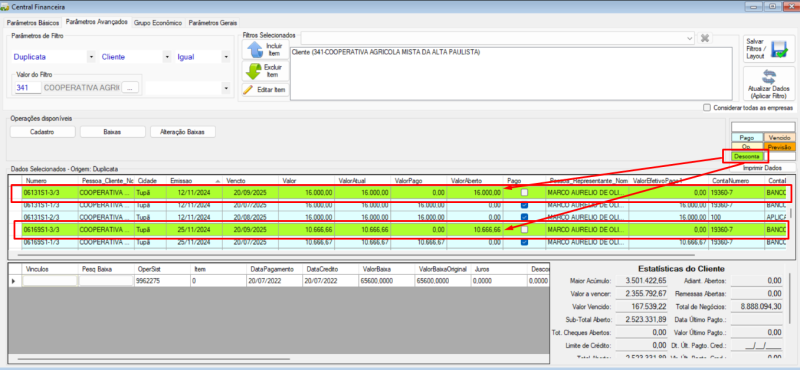Click Maior Acúmulo value 3.501.422,65
This screenshot has height=370, width=800.
tap(641, 280)
